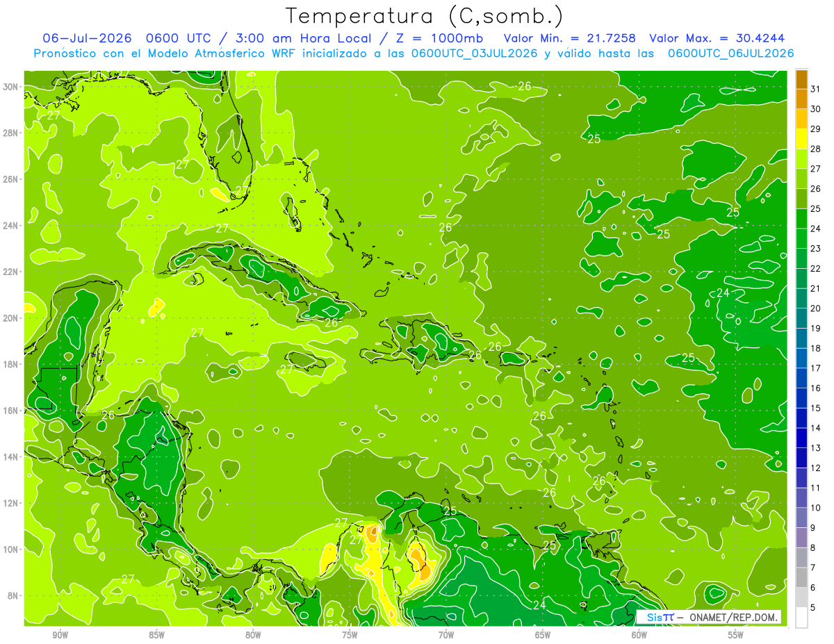This screenshot has width=834, height=644.
Task: Pick the white swatch below 5 on scale
Action: pos(801,617)
